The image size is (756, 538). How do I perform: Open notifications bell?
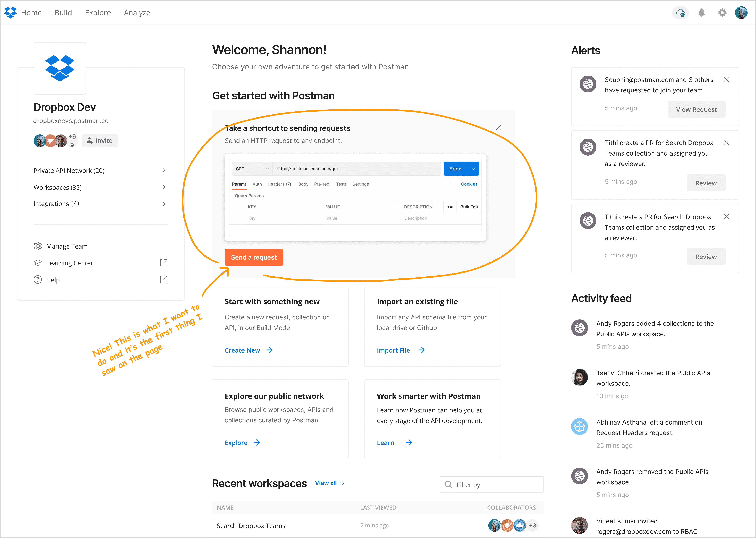tap(701, 13)
